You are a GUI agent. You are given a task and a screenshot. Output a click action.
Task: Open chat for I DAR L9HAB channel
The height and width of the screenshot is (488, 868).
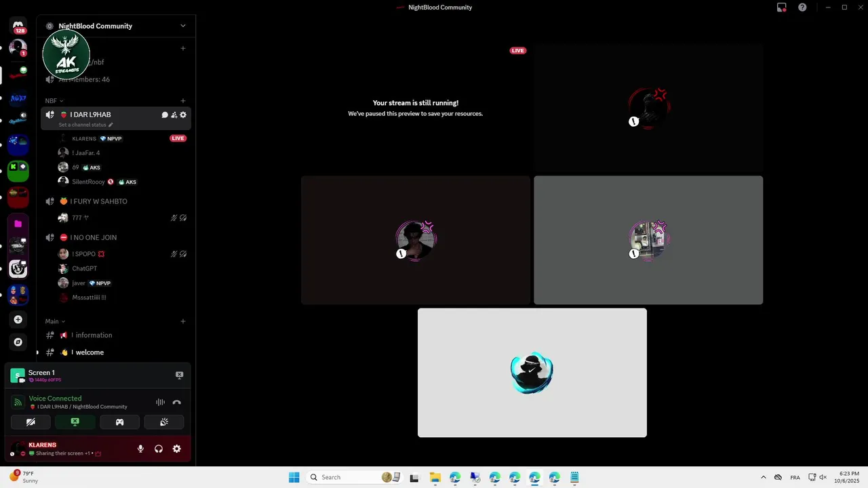[x=165, y=115]
